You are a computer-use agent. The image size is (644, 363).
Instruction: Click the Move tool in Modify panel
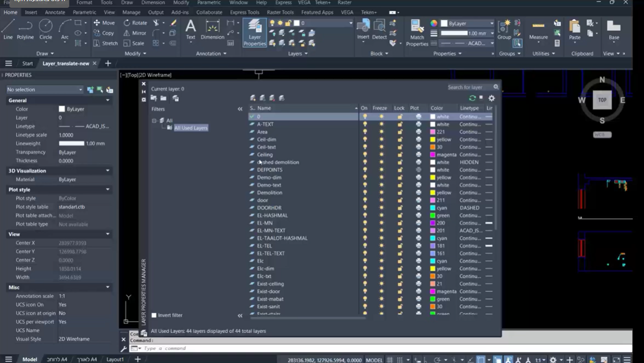click(x=104, y=23)
